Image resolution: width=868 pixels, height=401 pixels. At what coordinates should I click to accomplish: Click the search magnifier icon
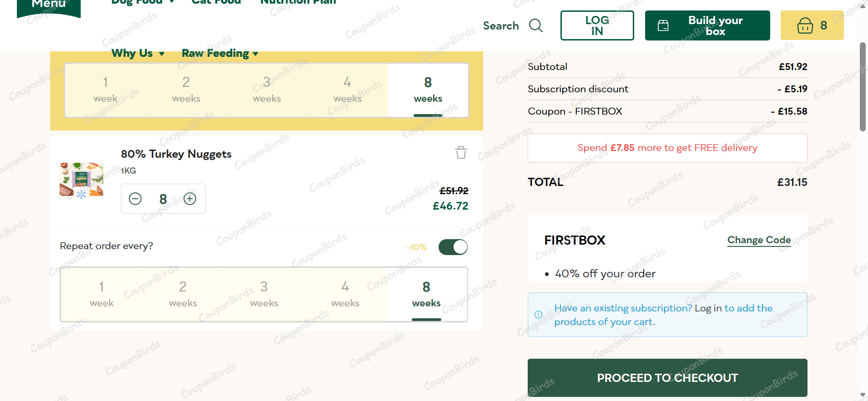pos(535,25)
